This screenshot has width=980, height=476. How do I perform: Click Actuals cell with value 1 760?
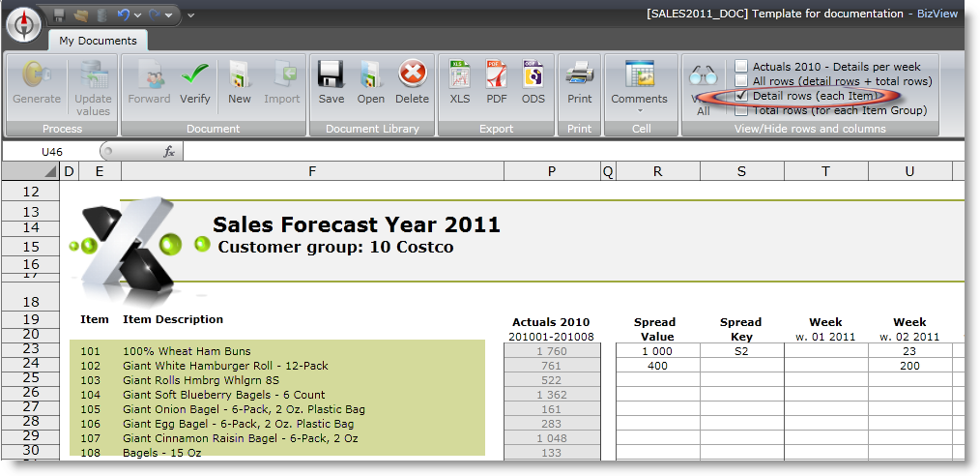(552, 351)
